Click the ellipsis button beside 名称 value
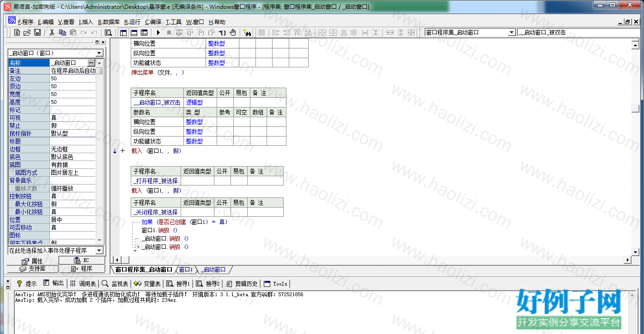The height and width of the screenshot is (334, 644). 91,63
